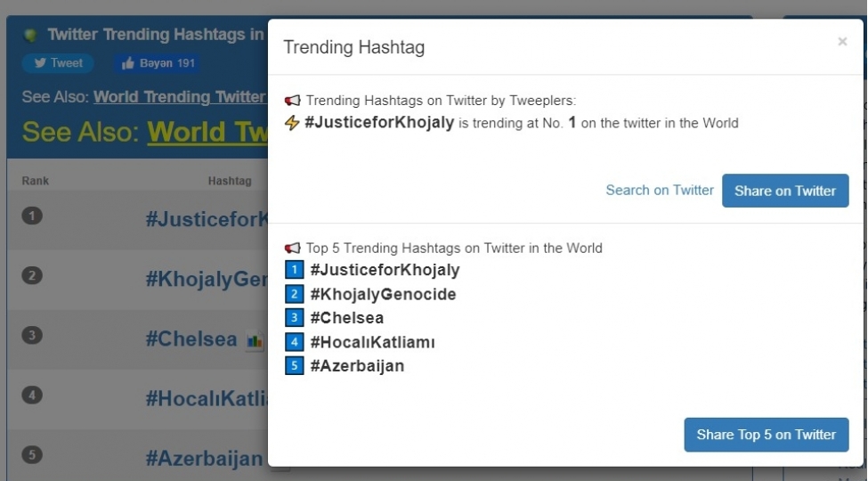Click the Share on Twitter button
868x481 pixels.
tap(785, 191)
